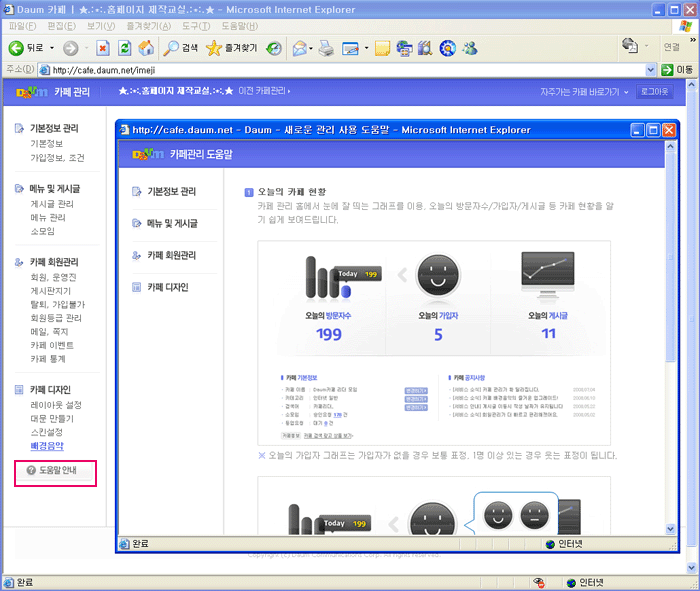Select 기본정보 관리 in help popup sidebar
This screenshot has height=591, width=700.
pos(171,191)
